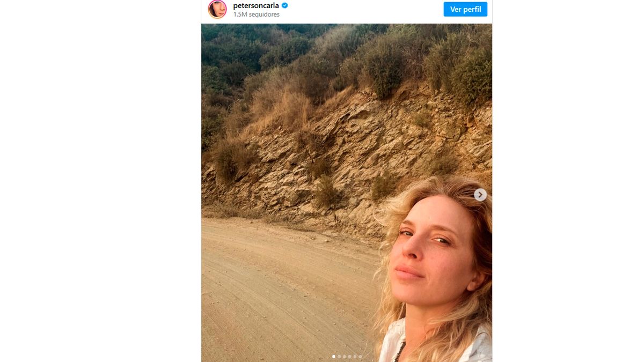
Task: Click the 1.5M seguidores count
Action: click(x=256, y=14)
